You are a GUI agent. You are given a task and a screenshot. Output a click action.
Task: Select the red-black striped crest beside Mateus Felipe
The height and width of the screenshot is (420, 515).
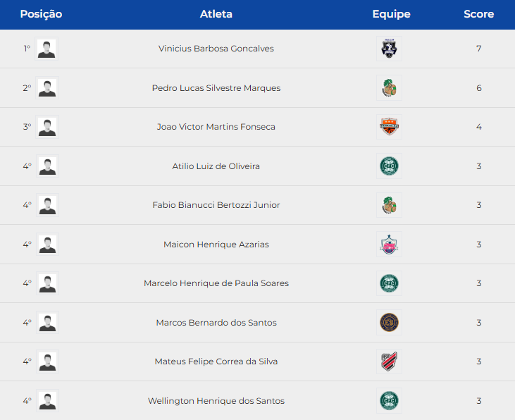click(x=389, y=362)
